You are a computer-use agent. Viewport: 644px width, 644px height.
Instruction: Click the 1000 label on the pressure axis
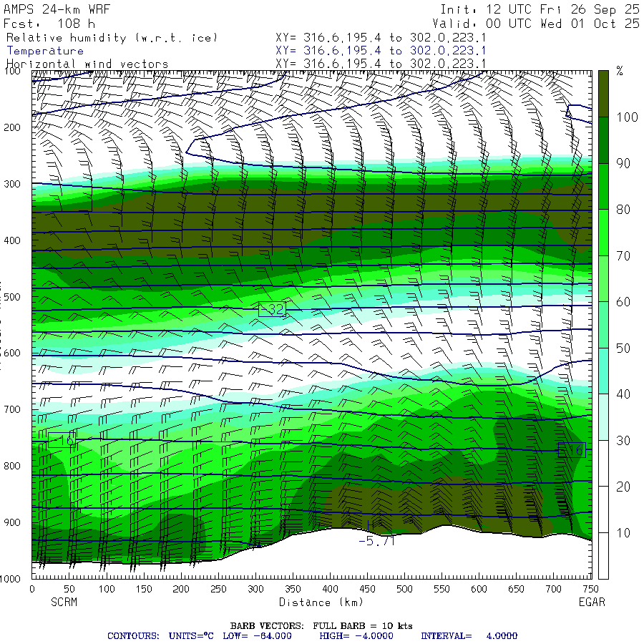10,579
